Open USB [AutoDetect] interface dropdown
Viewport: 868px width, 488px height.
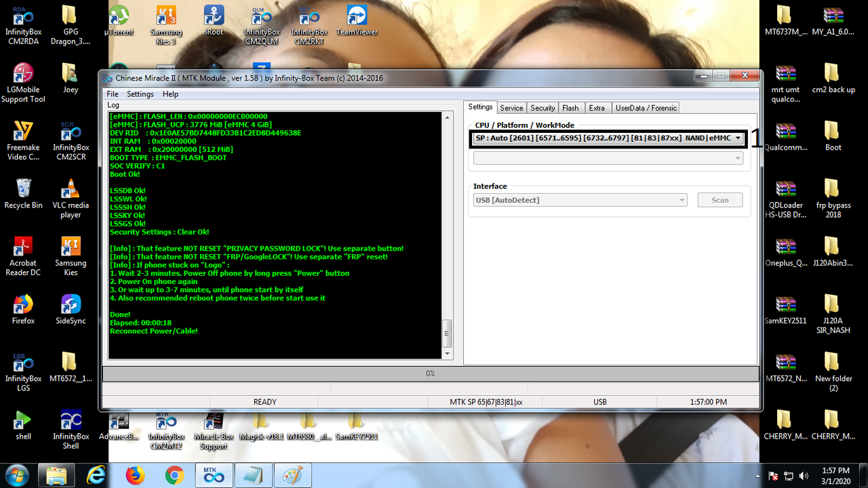click(x=580, y=200)
